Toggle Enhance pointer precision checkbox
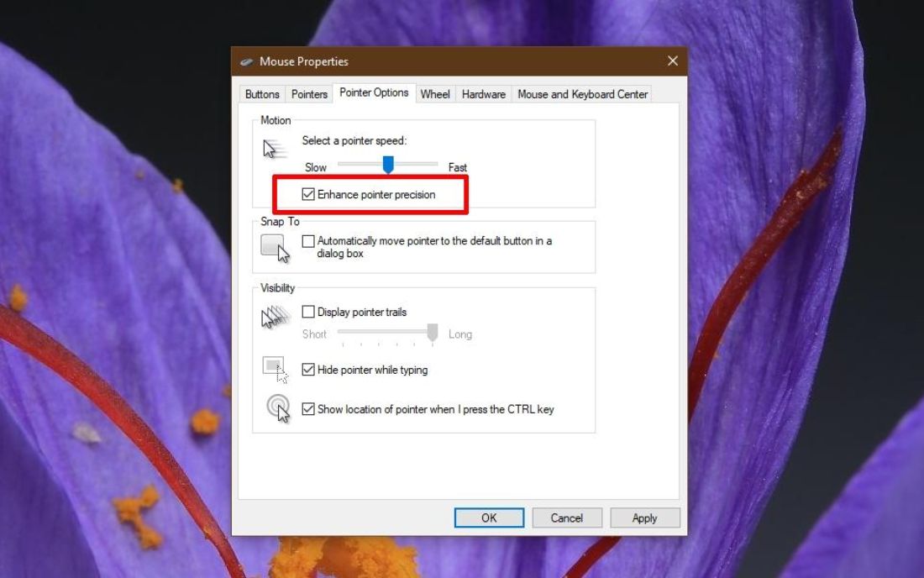924x578 pixels. click(308, 194)
